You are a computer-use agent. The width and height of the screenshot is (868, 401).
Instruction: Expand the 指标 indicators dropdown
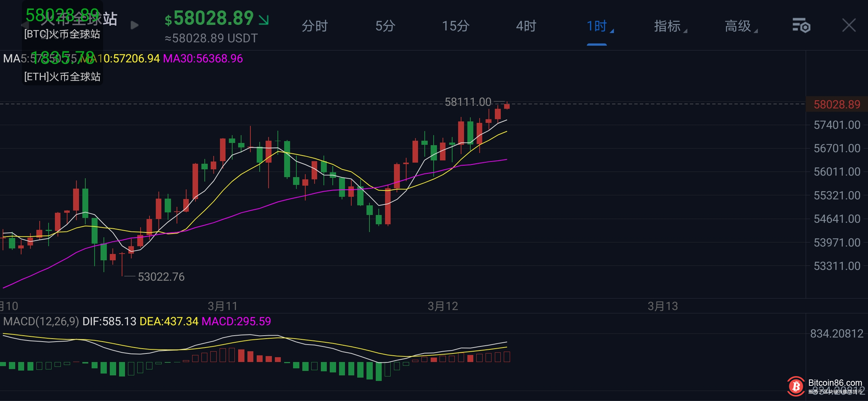pos(668,26)
